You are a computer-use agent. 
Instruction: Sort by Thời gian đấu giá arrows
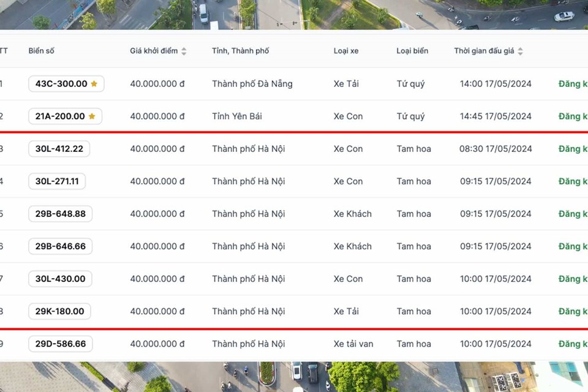[520, 51]
